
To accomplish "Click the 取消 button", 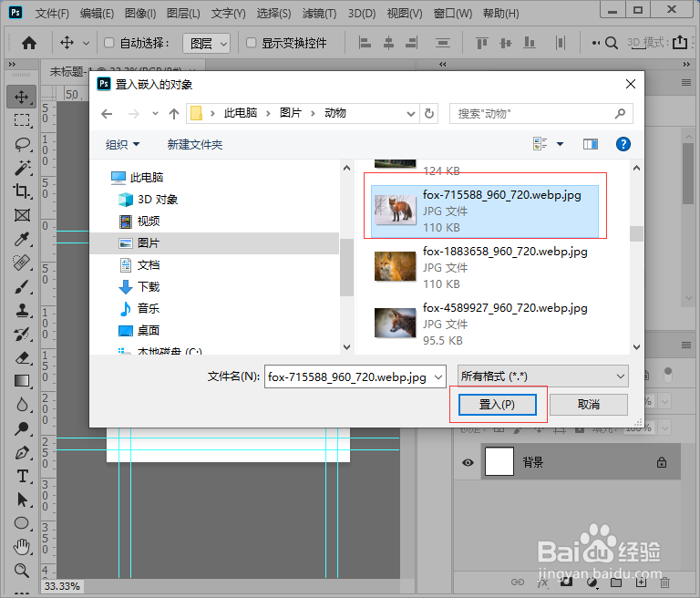I will [589, 404].
